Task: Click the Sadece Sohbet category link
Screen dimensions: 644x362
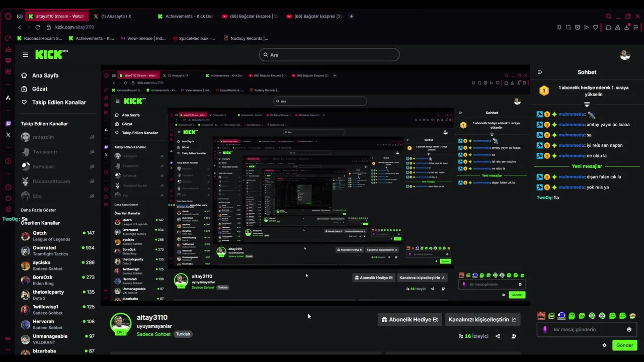Action: 153,334
